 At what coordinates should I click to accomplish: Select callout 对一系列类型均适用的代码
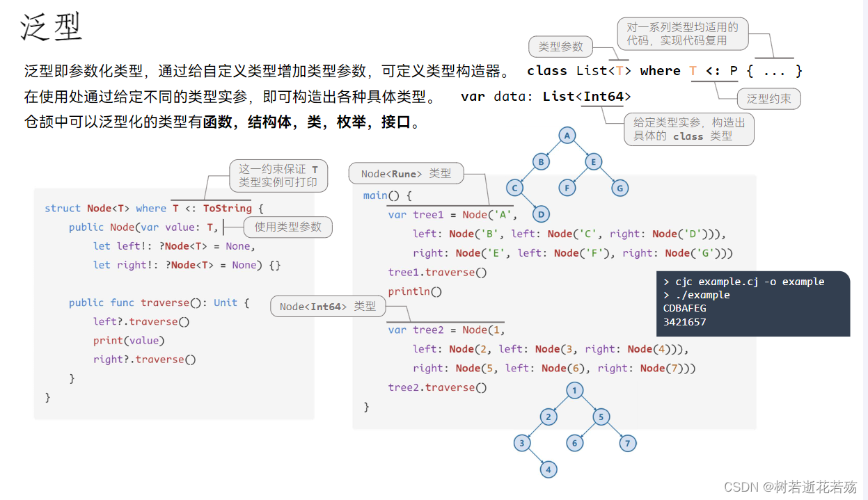coord(683,34)
